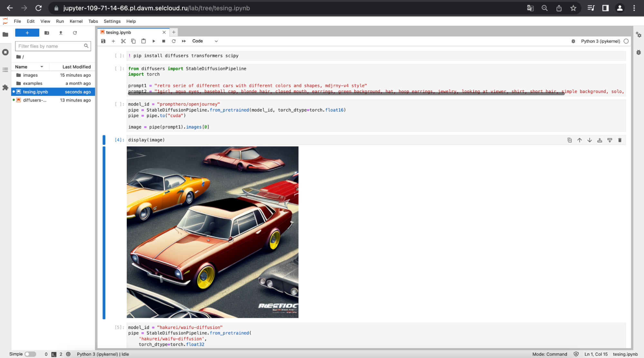Open the Settings menu
644x358 pixels.
[x=112, y=21]
